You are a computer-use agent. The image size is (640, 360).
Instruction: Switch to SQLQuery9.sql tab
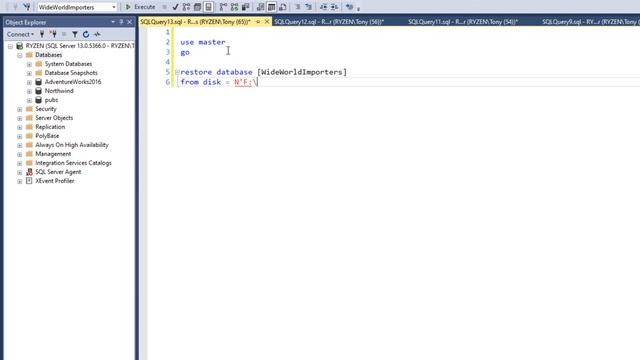point(590,22)
